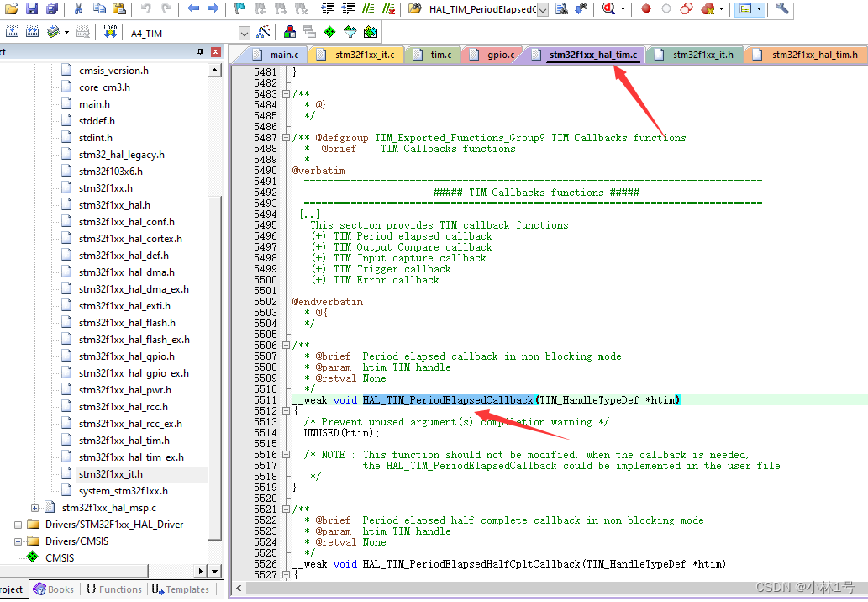
Task: Insert a bookmark at current line
Action: [239, 9]
